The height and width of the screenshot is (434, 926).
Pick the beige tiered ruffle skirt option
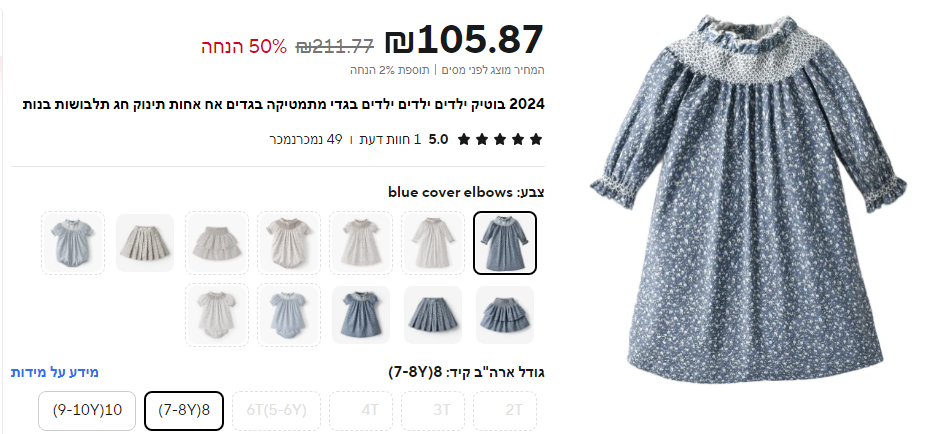coord(217,243)
